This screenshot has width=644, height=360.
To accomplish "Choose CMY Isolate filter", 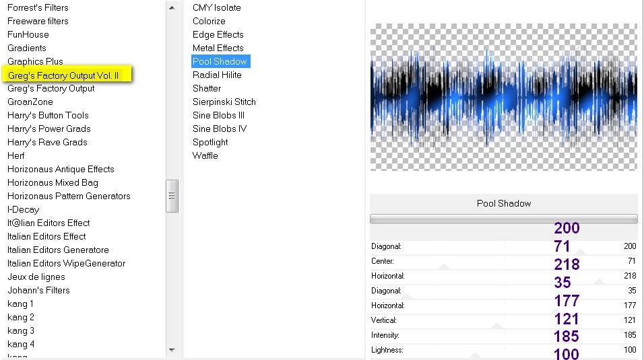I will coord(217,7).
